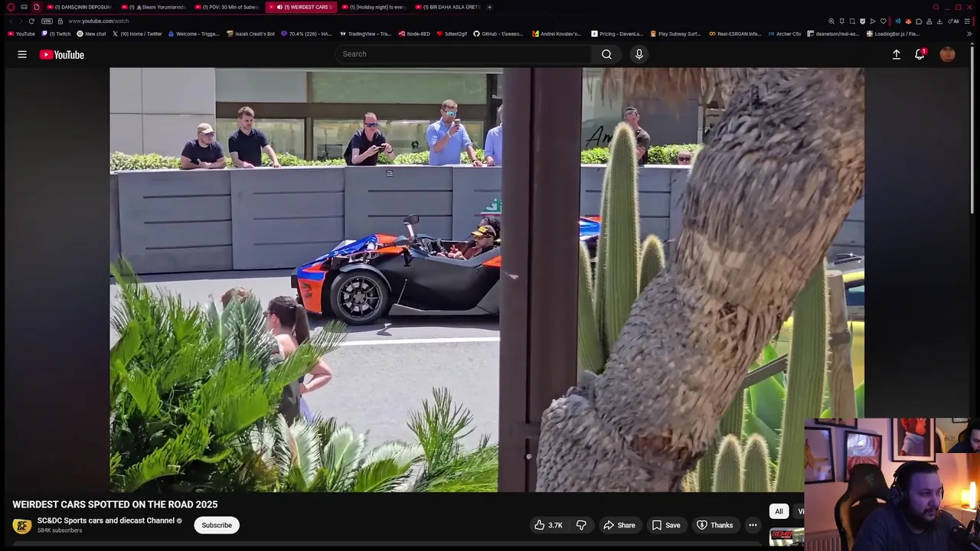Share the video

coord(619,525)
